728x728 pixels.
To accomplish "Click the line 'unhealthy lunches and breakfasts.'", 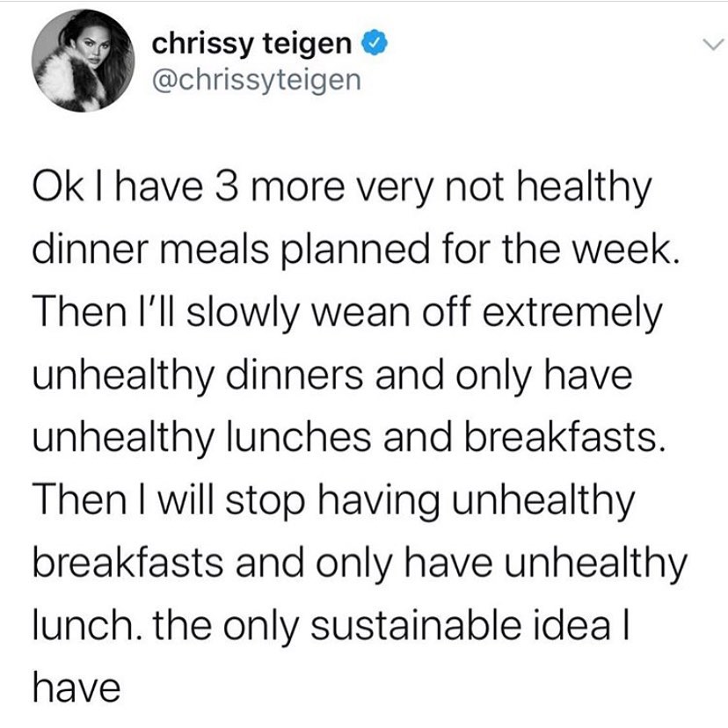I will click(349, 439).
